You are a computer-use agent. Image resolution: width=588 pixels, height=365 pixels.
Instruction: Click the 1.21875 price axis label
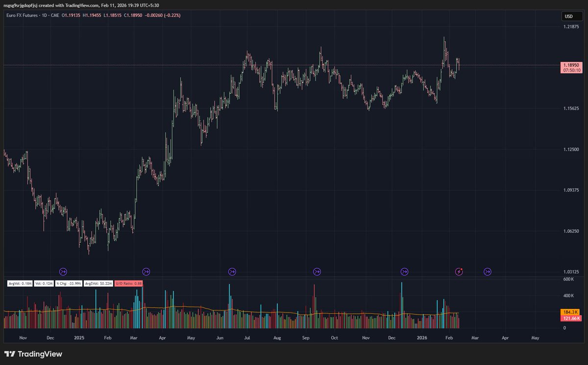click(570, 26)
